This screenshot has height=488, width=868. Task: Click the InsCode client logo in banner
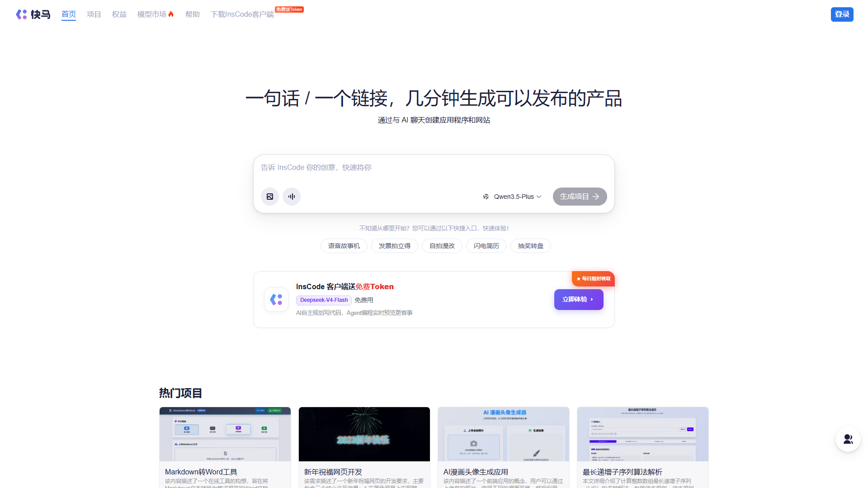click(x=276, y=300)
